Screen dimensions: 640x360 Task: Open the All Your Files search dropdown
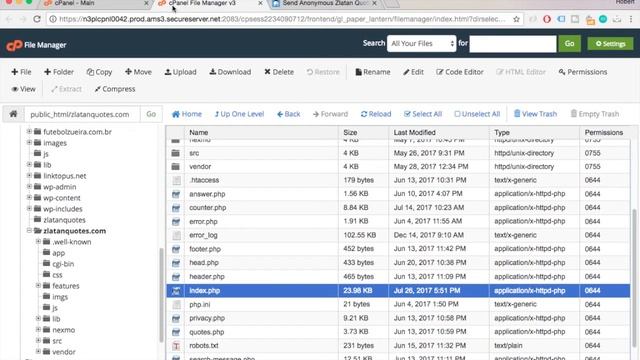[x=422, y=44]
